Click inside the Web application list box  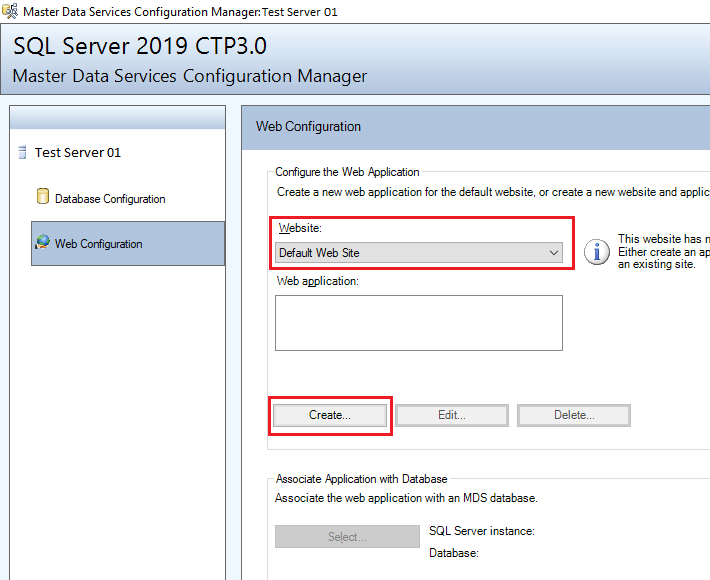(418, 322)
